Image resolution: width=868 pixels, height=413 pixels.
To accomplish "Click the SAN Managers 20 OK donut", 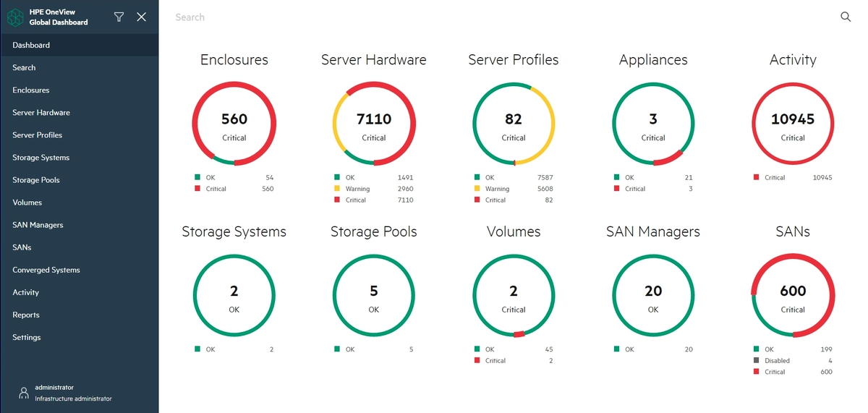I will 653,295.
